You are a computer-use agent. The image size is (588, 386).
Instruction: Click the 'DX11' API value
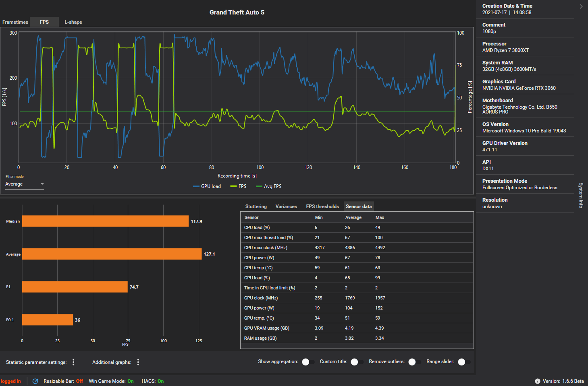488,169
